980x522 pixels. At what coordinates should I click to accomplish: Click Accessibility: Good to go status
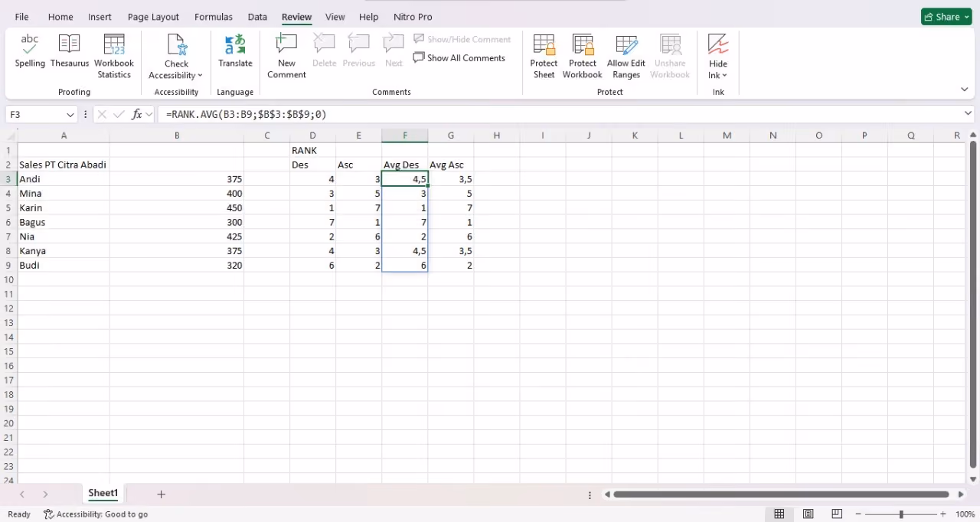96,514
